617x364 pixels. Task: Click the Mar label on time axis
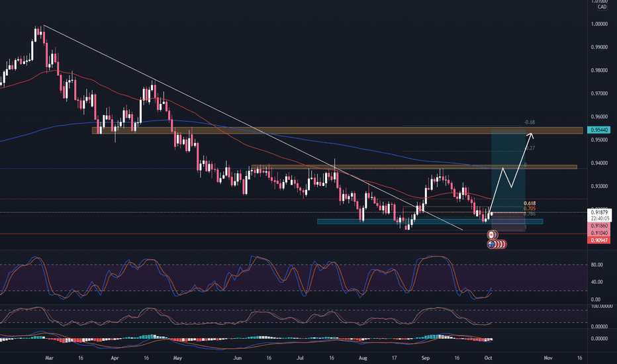point(49,358)
